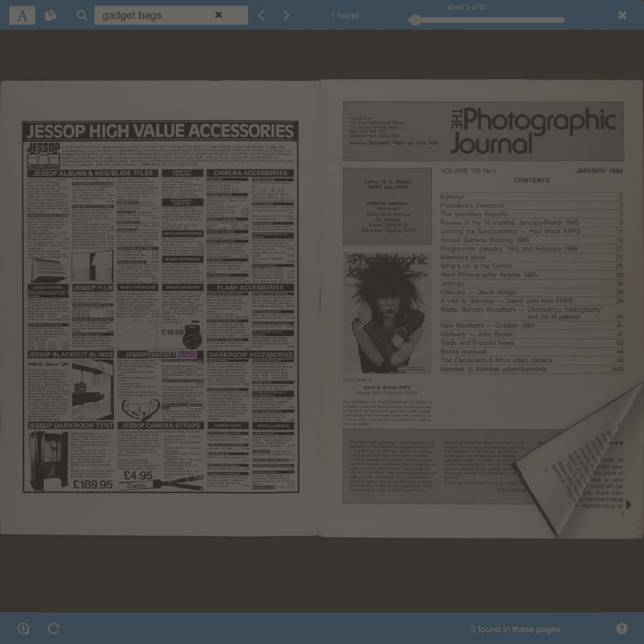The image size is (644, 644).
Task: Clear the search text with the X
Action: tap(218, 15)
